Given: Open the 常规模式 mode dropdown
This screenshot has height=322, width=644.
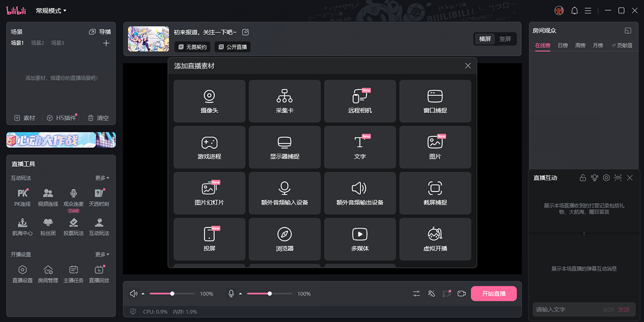Looking at the screenshot, I should (x=52, y=11).
